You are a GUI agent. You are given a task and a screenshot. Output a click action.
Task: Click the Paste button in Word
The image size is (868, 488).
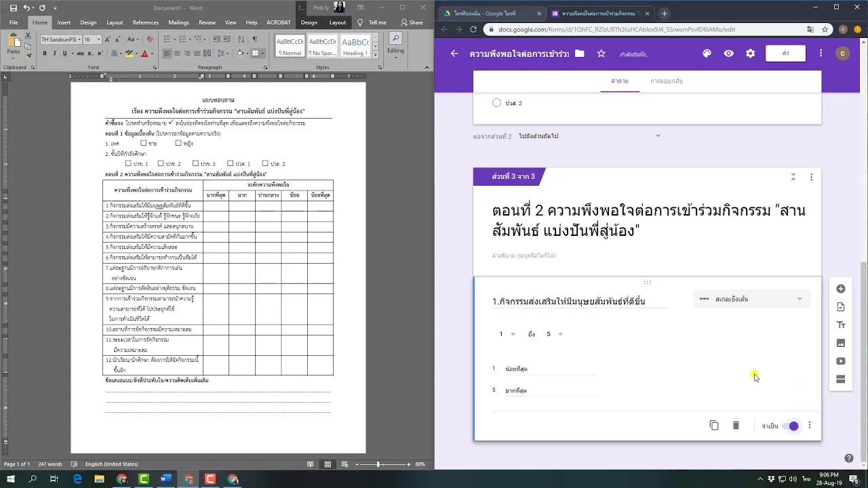[x=13, y=45]
